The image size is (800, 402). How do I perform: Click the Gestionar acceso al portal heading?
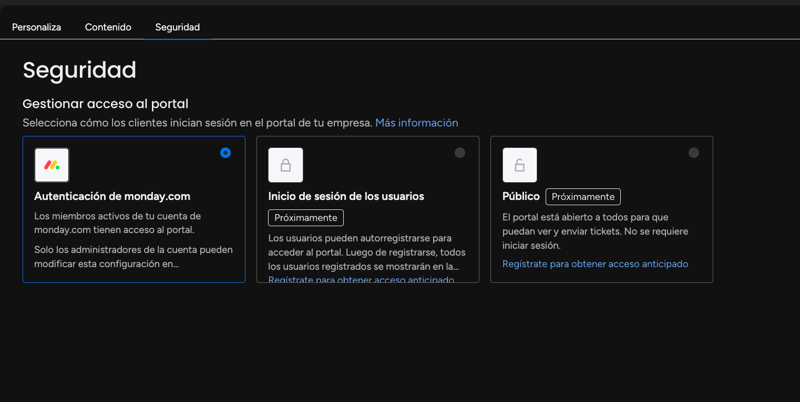point(106,104)
